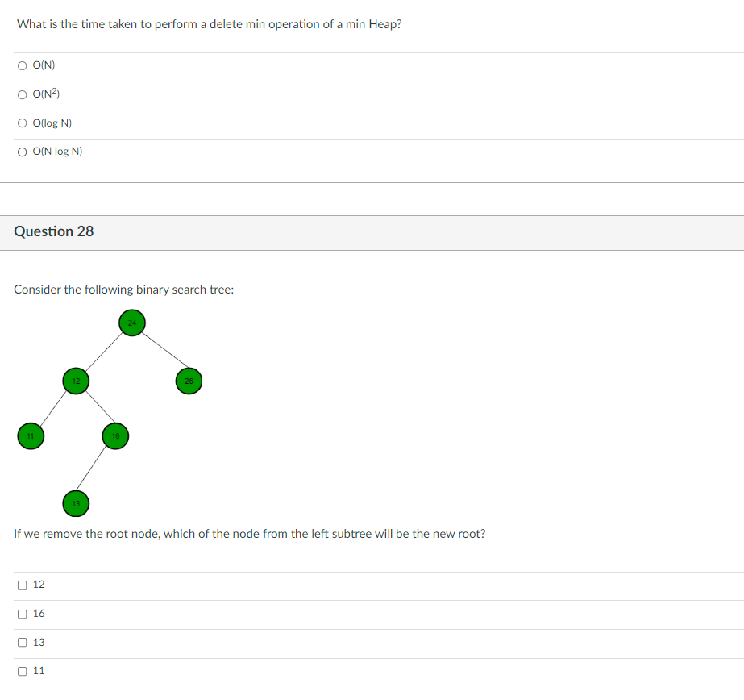Click tree node 26 in the diagram

pyautogui.click(x=189, y=381)
